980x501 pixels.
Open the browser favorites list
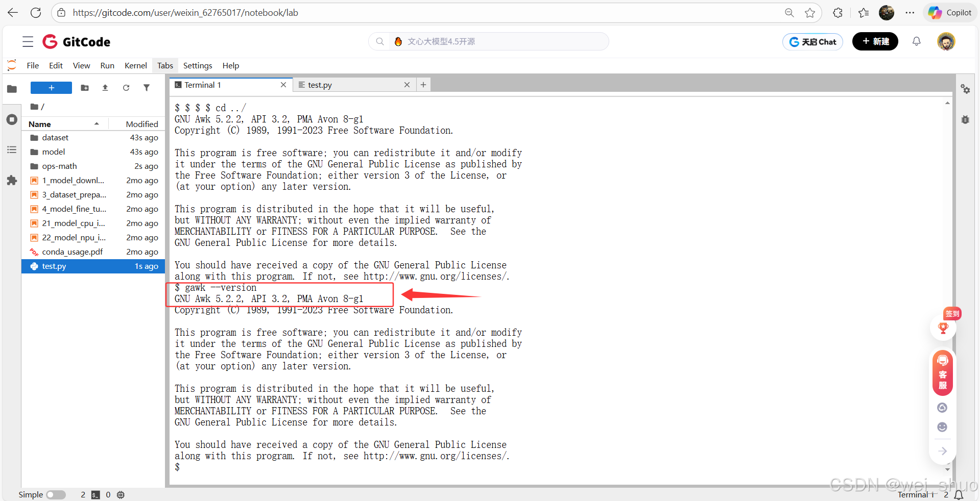point(864,13)
